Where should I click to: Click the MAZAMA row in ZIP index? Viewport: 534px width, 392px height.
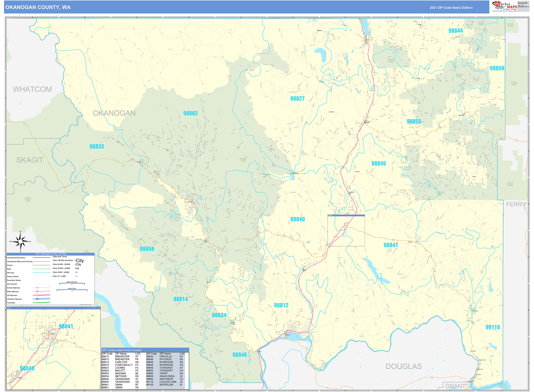[x=120, y=373]
